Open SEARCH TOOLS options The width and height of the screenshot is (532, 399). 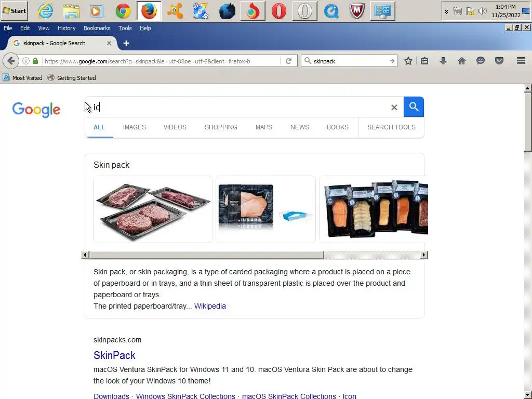click(391, 127)
